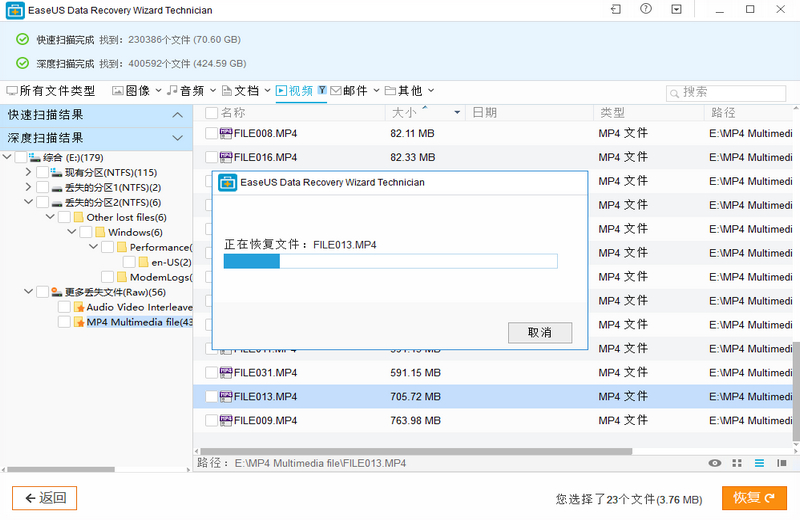Collapse the 快速扫描结果 section
800x520 pixels.
(177, 115)
